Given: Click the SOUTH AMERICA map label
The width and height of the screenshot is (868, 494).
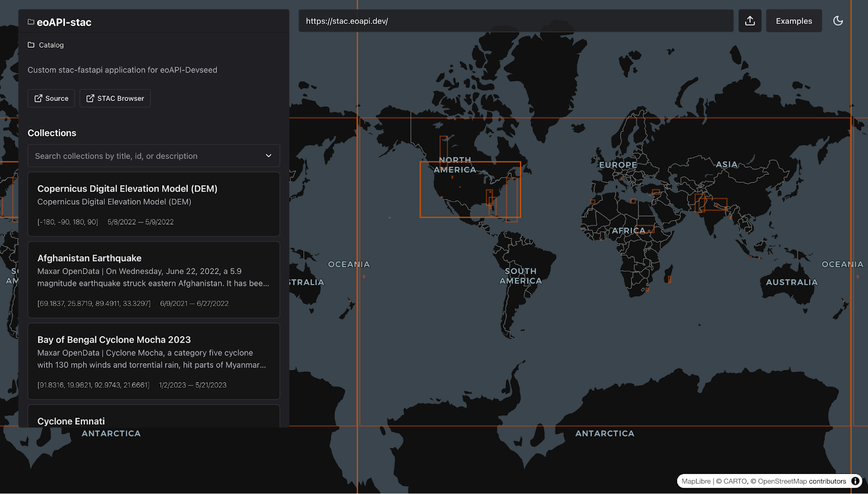Looking at the screenshot, I should tap(521, 276).
